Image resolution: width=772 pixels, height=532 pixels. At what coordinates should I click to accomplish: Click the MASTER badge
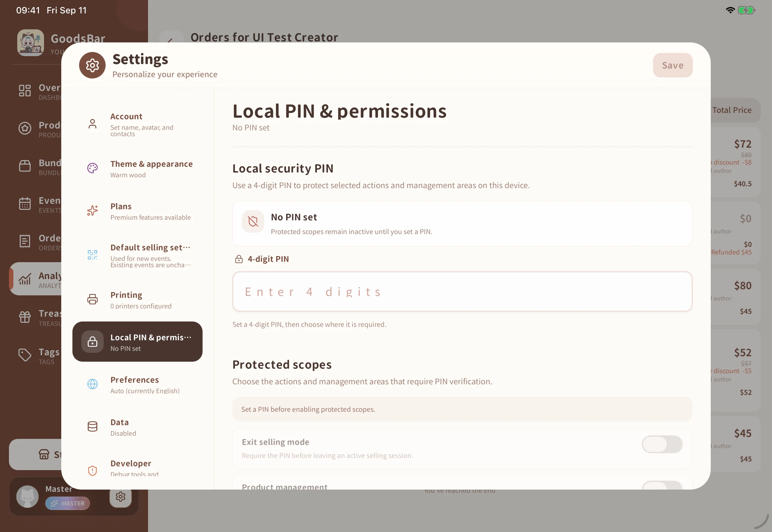tap(68, 504)
